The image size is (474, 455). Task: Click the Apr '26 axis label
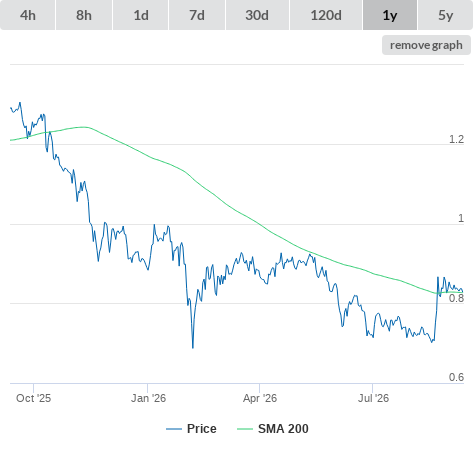point(260,398)
